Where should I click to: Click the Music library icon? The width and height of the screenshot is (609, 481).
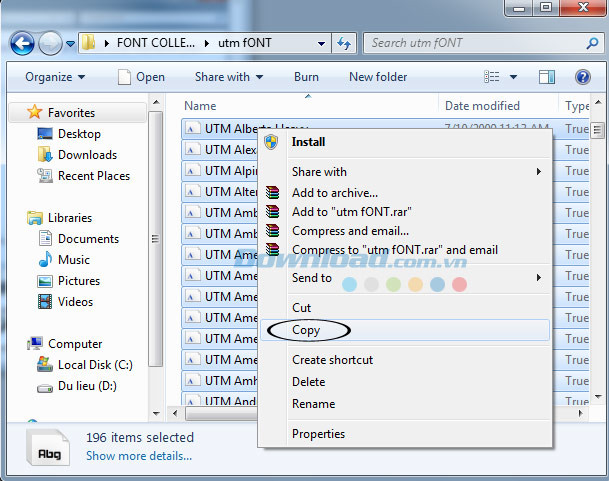[x=45, y=260]
